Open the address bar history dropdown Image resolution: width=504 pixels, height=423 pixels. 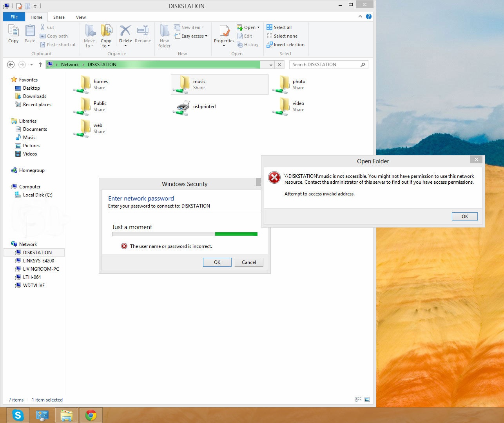[271, 65]
